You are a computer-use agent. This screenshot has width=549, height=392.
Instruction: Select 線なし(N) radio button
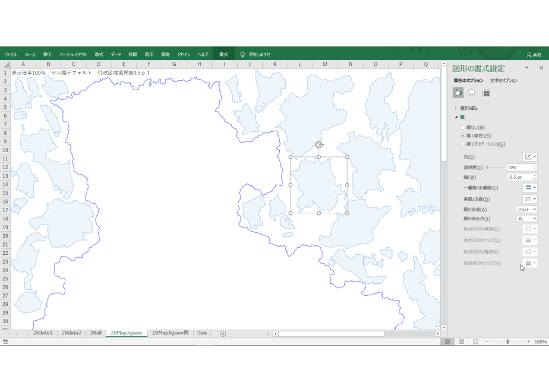(x=462, y=127)
